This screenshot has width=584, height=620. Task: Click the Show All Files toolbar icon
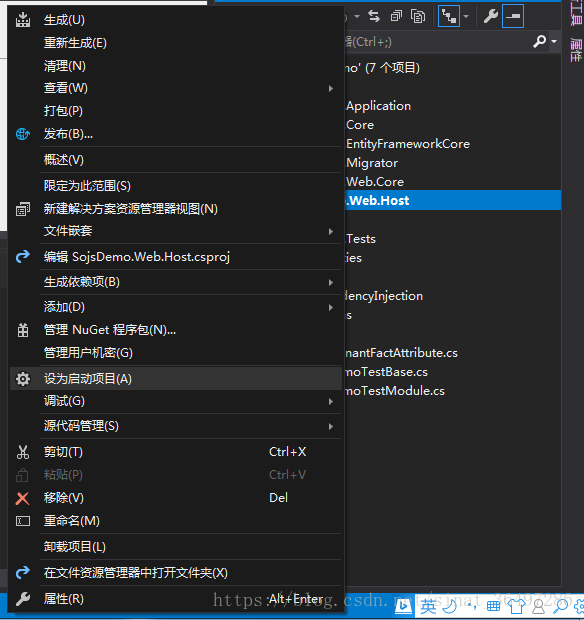(418, 16)
